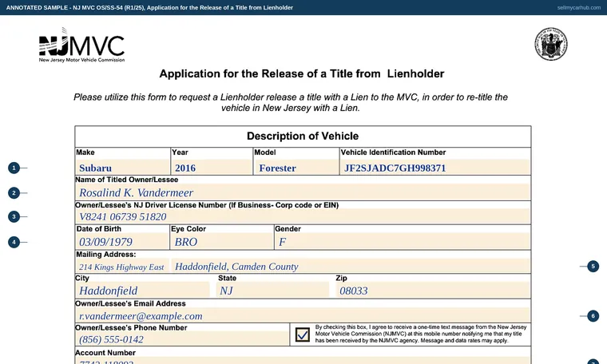Click the sellmycarhub.com text in header
Image resolution: width=607 pixels, height=364 pixels.
click(x=579, y=7)
